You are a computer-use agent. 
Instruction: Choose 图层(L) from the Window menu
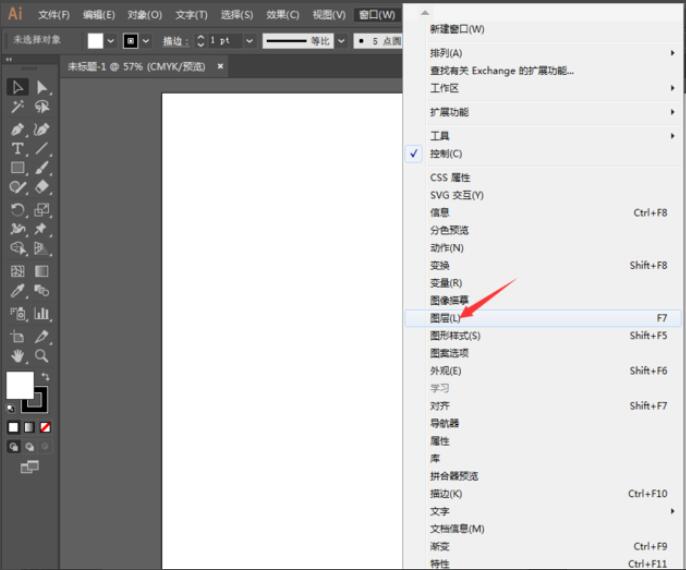(x=446, y=318)
